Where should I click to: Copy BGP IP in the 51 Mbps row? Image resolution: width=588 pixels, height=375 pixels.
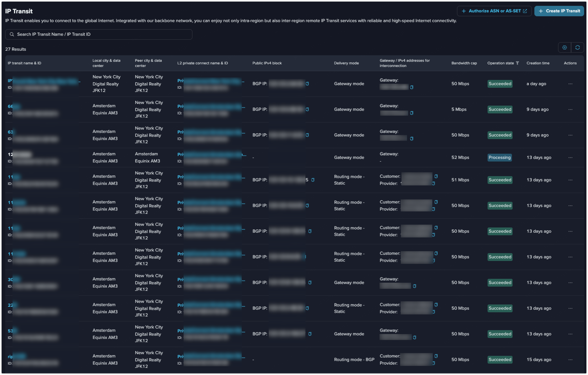313,180
